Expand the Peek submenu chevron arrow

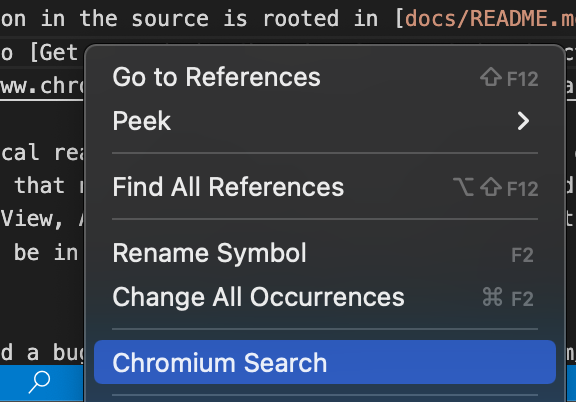[x=523, y=121]
